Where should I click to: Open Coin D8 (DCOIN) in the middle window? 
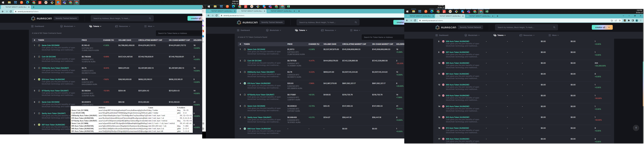click(x=254, y=61)
